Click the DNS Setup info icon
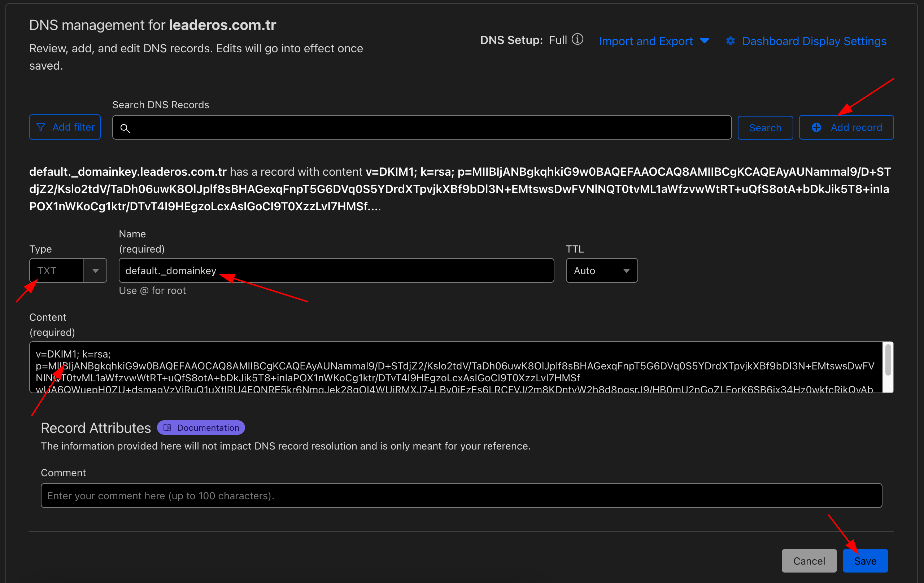Screen dimensions: 924x583 click(x=577, y=40)
